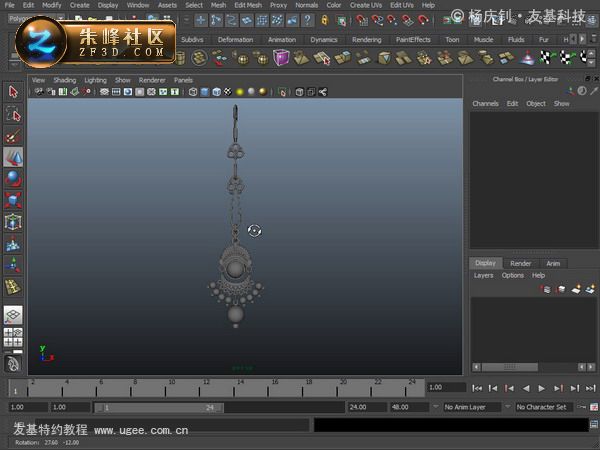Click frame 12 on the time slider
This screenshot has width=600, height=450.
[199, 389]
